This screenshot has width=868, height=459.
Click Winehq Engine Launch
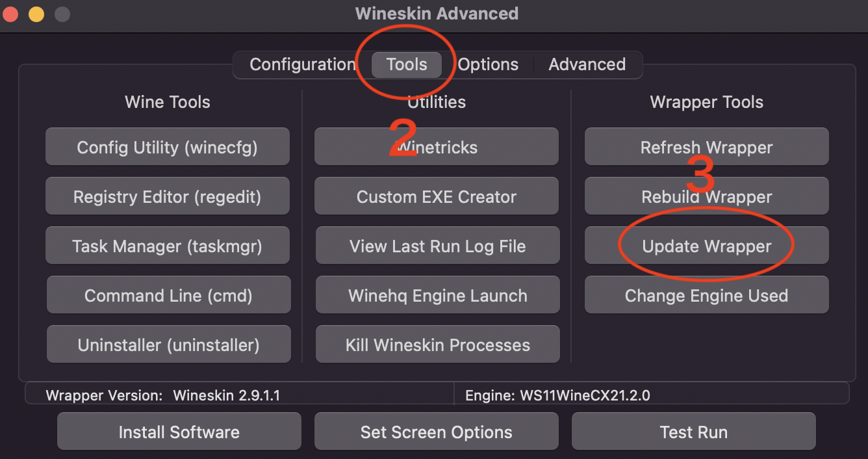[x=437, y=295]
